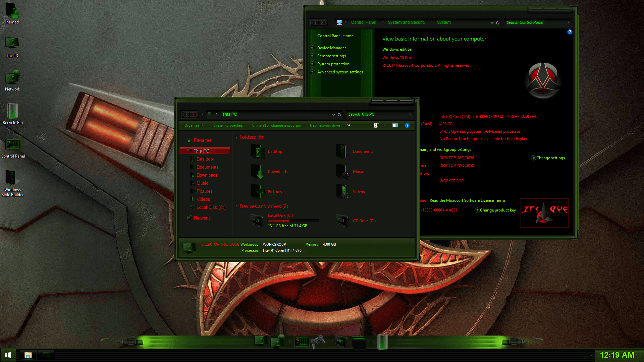Expand the address bar dropdown in This PC
This screenshot has width=644, height=362.
pyautogui.click(x=333, y=114)
